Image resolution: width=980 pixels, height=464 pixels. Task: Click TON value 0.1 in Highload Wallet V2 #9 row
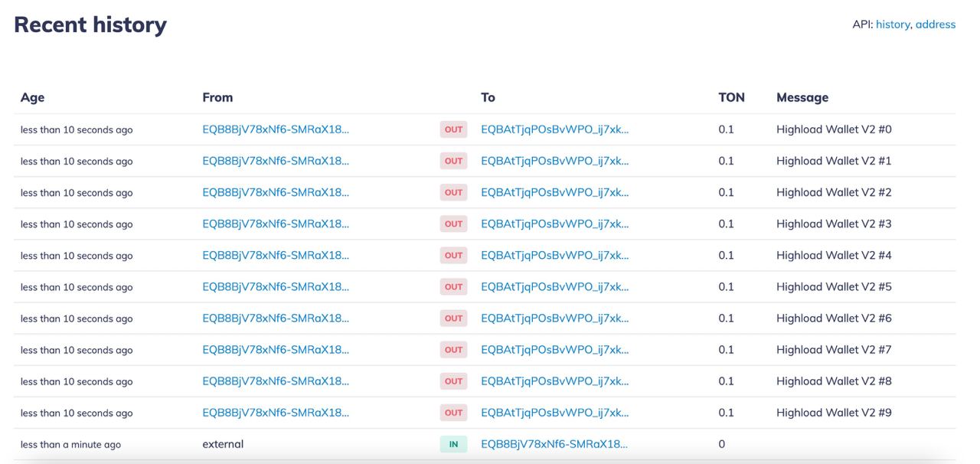coord(726,412)
